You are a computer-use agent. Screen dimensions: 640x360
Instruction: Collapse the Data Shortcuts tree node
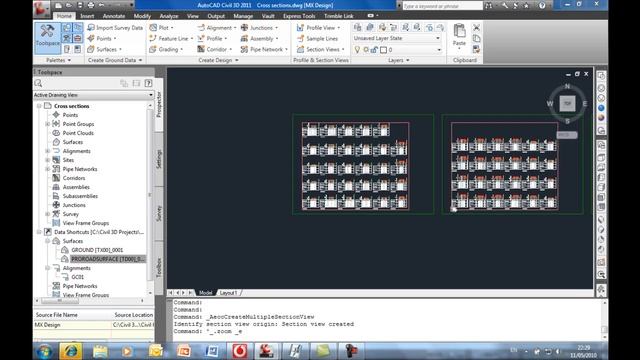tap(39, 232)
